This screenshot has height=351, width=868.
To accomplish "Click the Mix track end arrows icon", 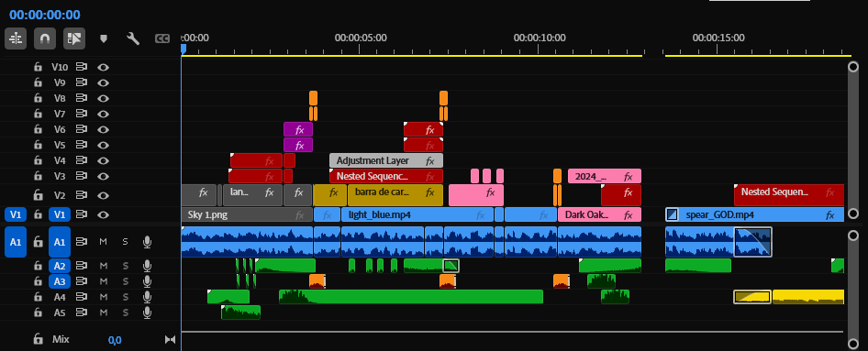I will coord(170,339).
